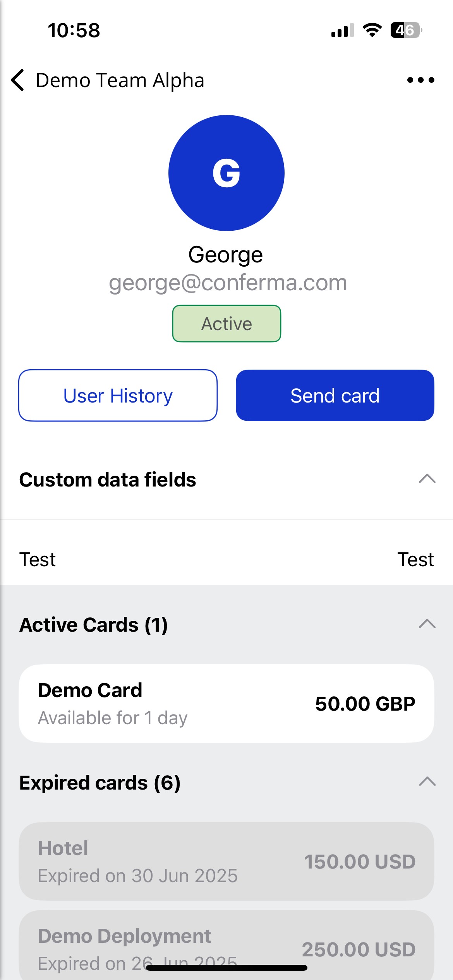The height and width of the screenshot is (980, 453).
Task: Tap the Custom data fields heading
Action: (x=108, y=480)
